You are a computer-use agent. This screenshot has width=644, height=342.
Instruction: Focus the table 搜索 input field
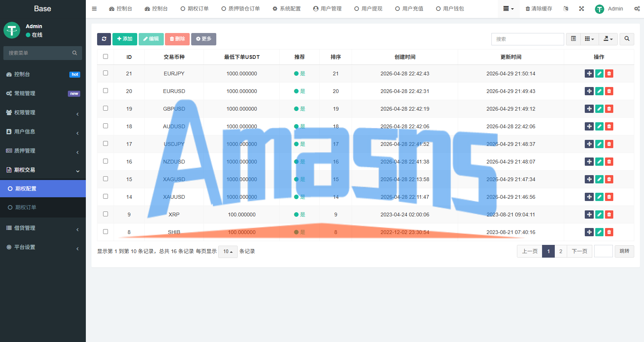click(528, 39)
